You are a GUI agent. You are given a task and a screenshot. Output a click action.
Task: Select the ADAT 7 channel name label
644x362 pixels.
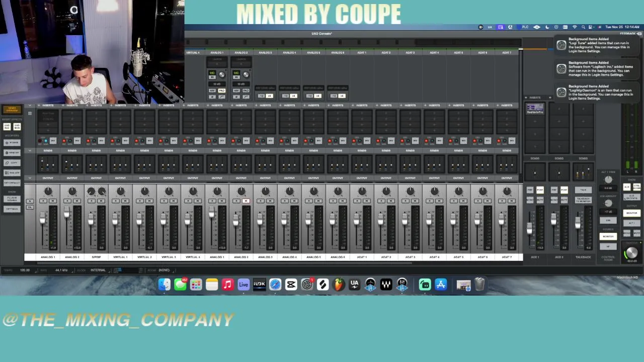click(507, 257)
